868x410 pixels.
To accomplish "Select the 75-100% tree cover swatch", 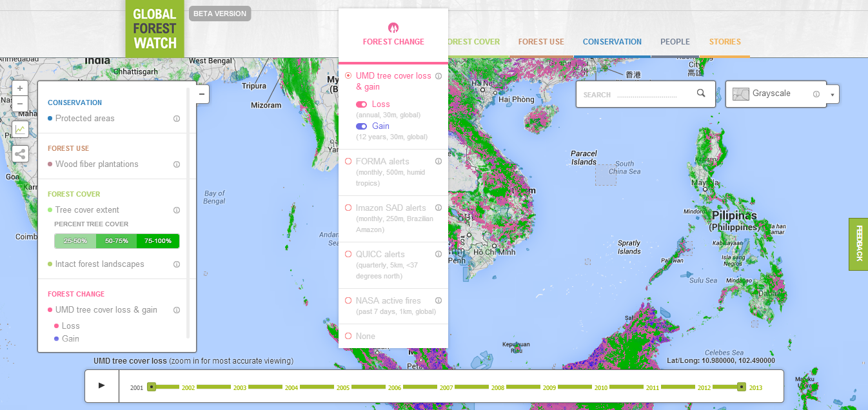I will point(158,241).
